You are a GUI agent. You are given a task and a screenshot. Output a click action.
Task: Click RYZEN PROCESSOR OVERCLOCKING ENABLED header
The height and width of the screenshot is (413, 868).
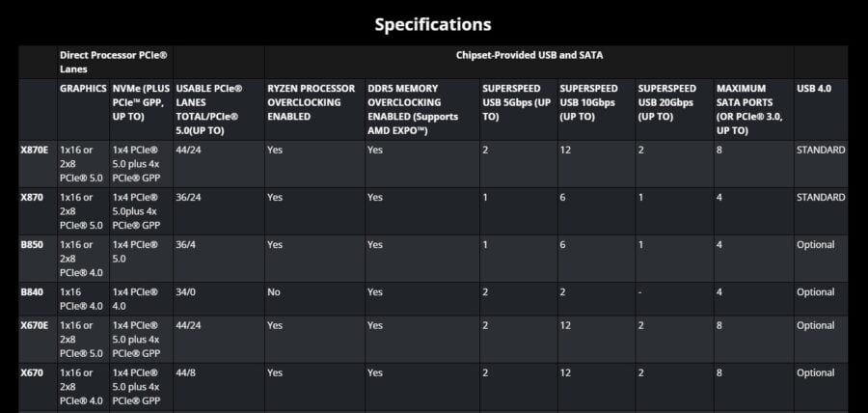312,102
